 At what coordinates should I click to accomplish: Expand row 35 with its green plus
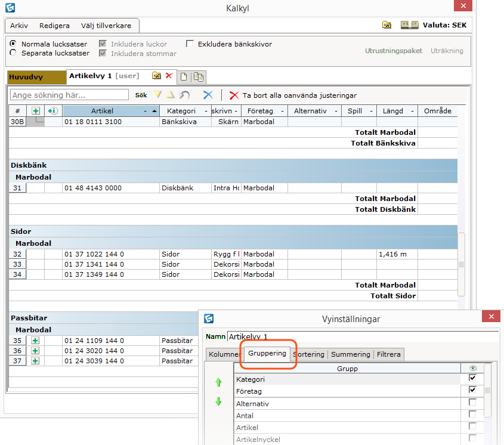[35, 341]
